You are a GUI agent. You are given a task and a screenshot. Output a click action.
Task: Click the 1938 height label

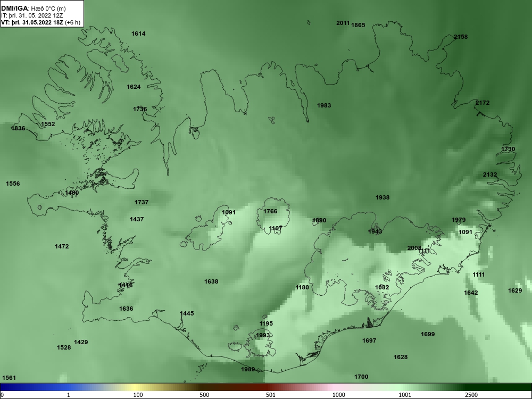tap(383, 197)
